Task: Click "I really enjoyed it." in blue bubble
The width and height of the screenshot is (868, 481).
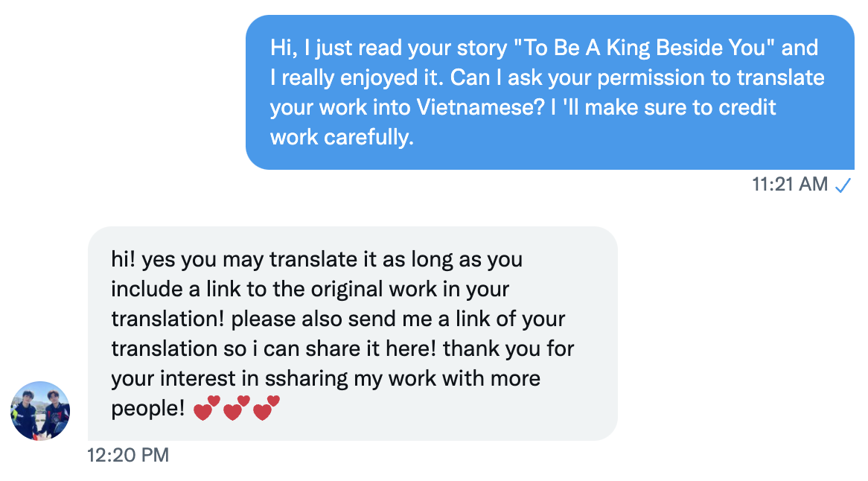Action: pos(357,78)
